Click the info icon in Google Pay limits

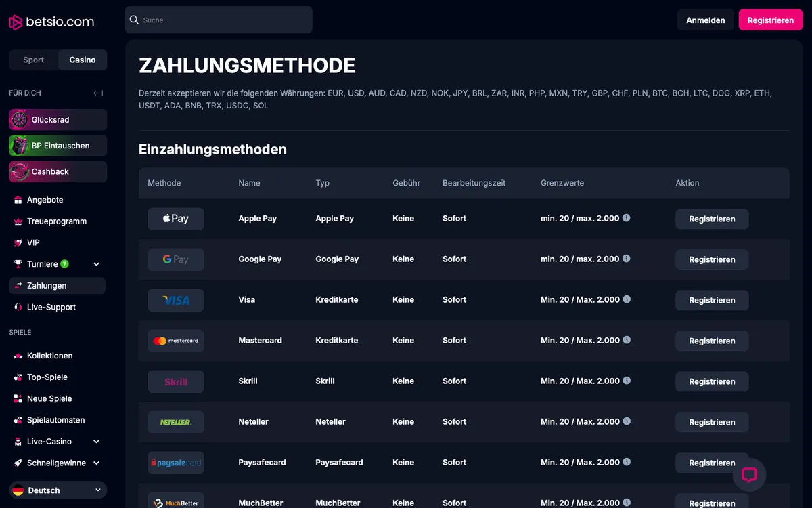[627, 259]
